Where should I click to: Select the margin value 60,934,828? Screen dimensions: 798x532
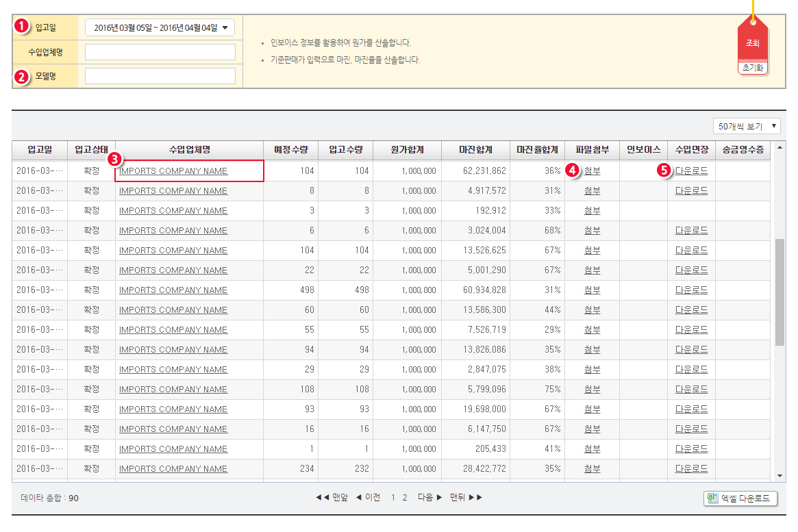pos(484,290)
